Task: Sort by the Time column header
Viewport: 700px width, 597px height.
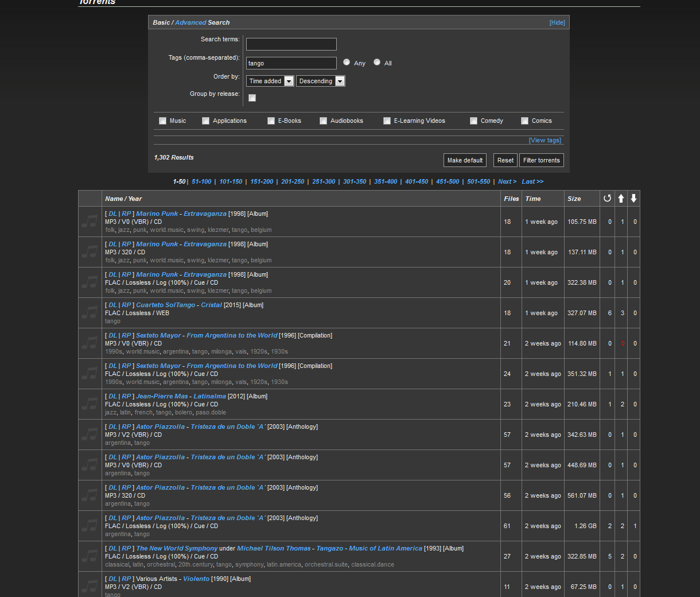Action: click(x=533, y=199)
